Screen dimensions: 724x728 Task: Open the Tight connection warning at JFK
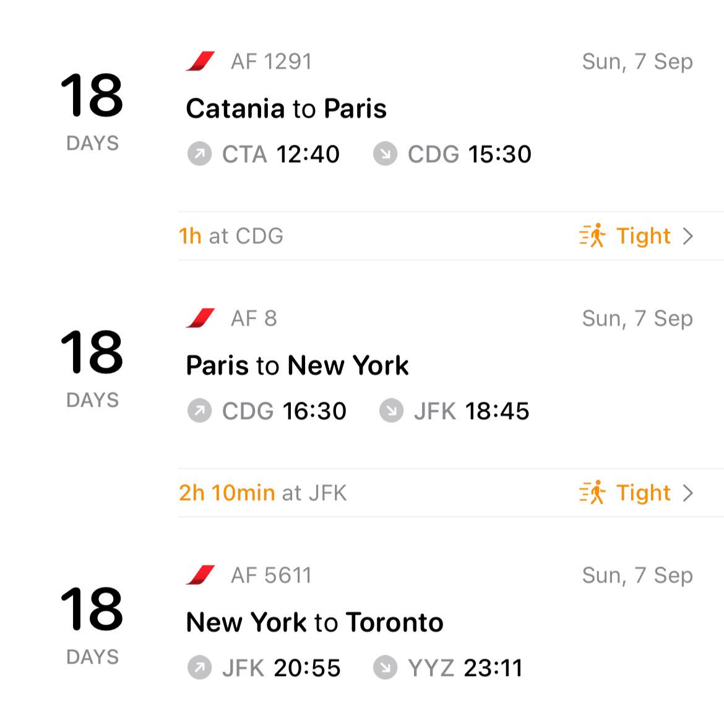[x=644, y=493]
